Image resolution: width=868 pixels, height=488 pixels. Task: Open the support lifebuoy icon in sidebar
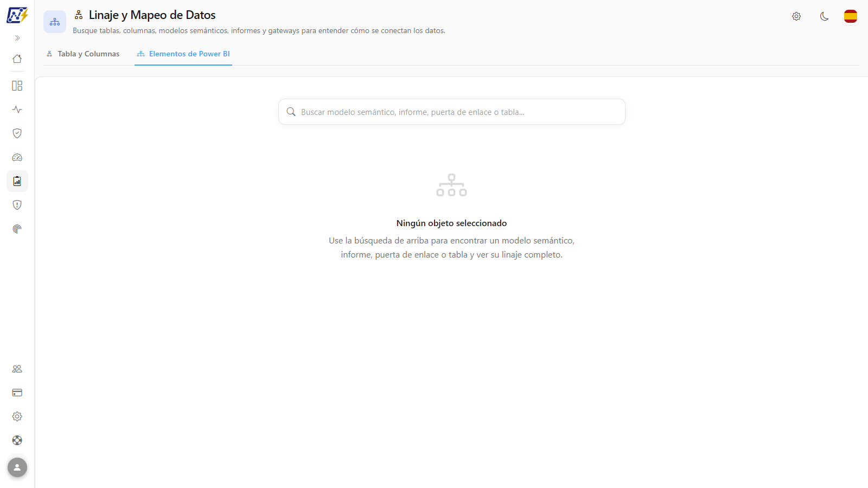click(17, 440)
